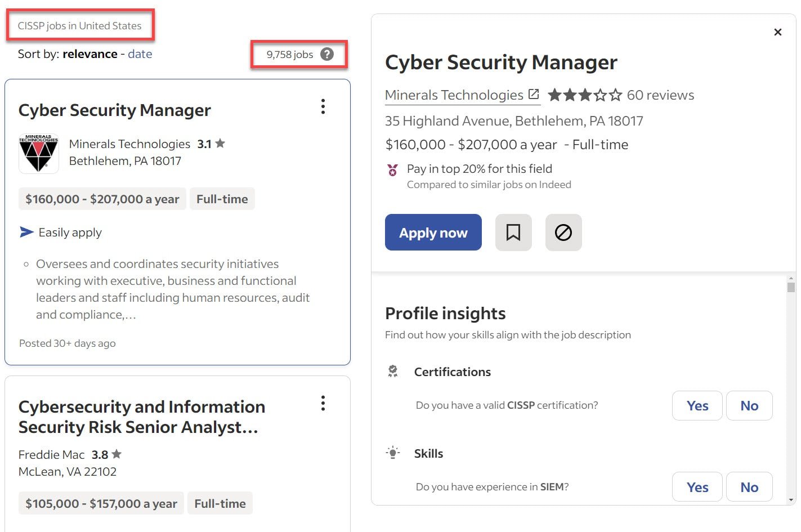Click the scrollbar down arrow in details panel

point(791,500)
